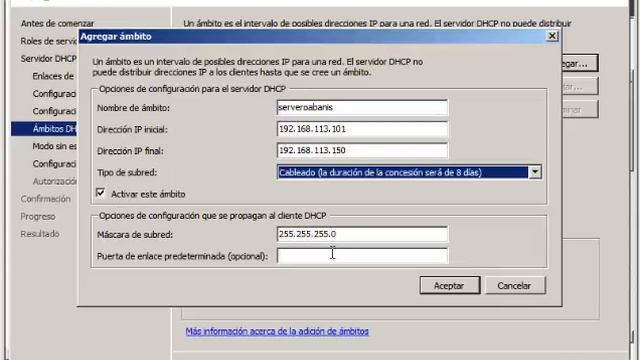The image size is (640, 360).
Task: Click the Cancelar button
Action: coord(515,285)
